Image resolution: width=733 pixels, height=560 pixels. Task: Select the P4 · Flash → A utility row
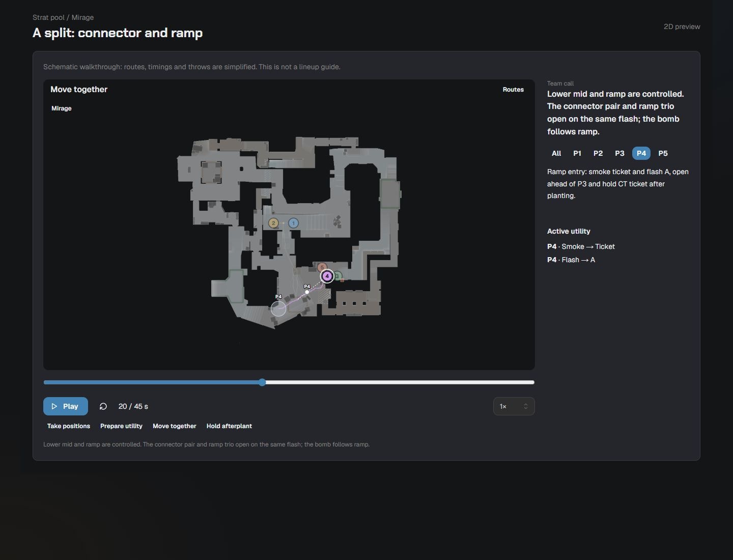[x=571, y=260]
